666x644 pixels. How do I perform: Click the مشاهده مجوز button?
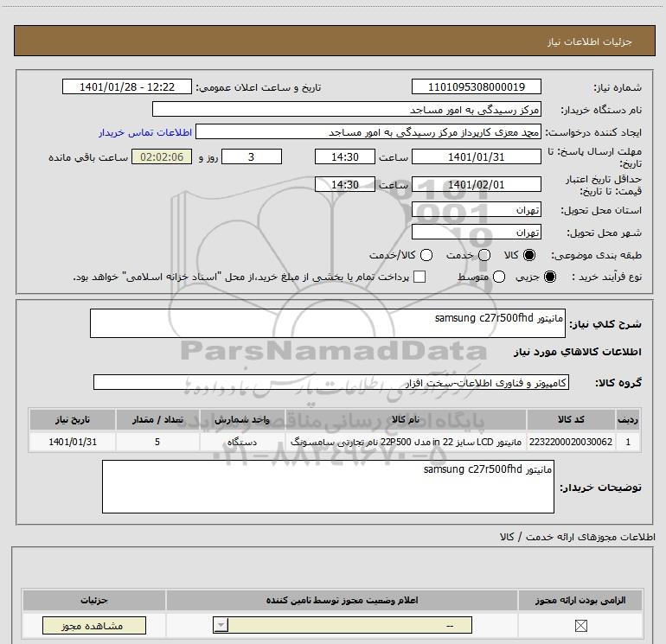(94, 625)
